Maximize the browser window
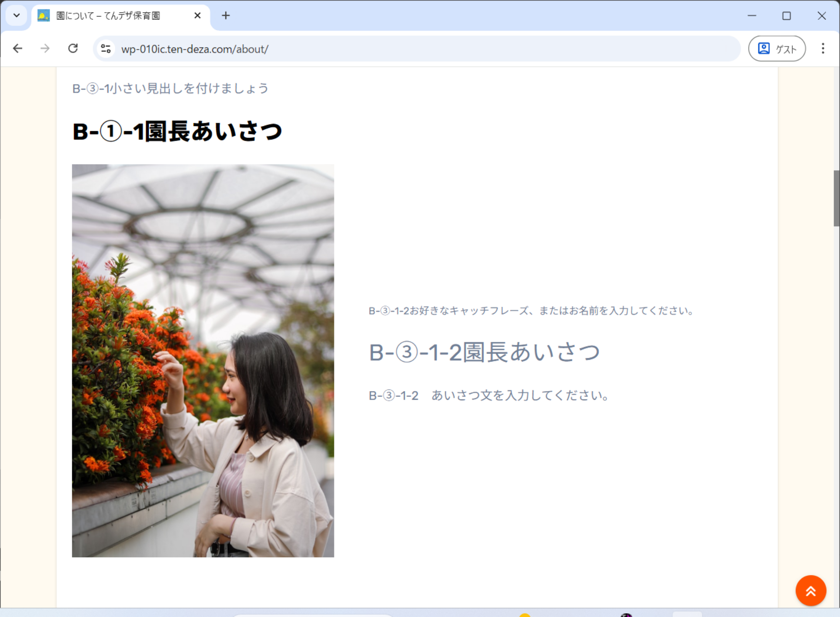This screenshot has width=840, height=617. pos(786,16)
